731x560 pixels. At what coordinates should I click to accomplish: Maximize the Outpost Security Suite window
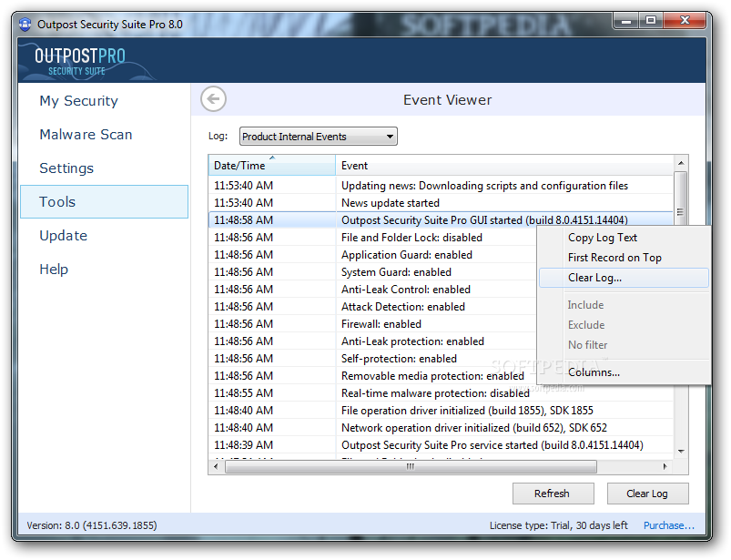(x=651, y=21)
